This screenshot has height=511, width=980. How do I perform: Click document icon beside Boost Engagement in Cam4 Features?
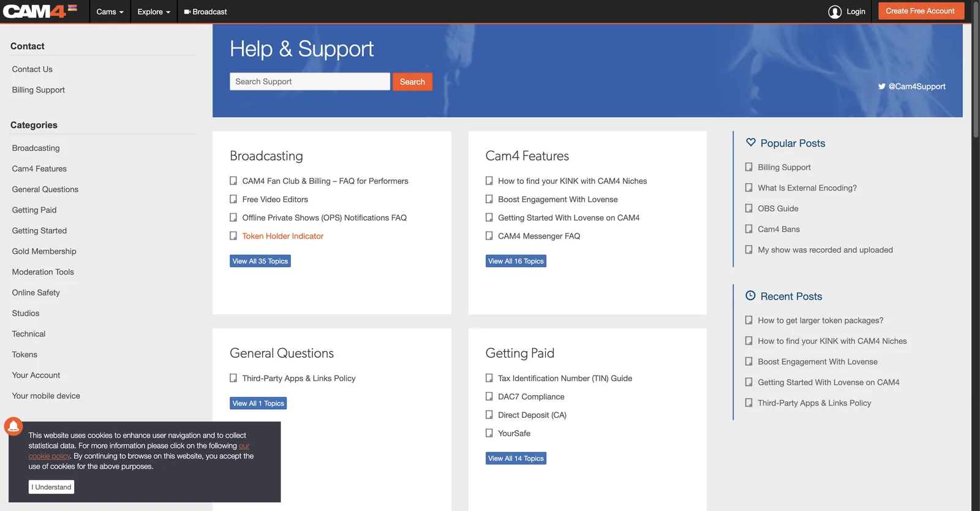(489, 199)
